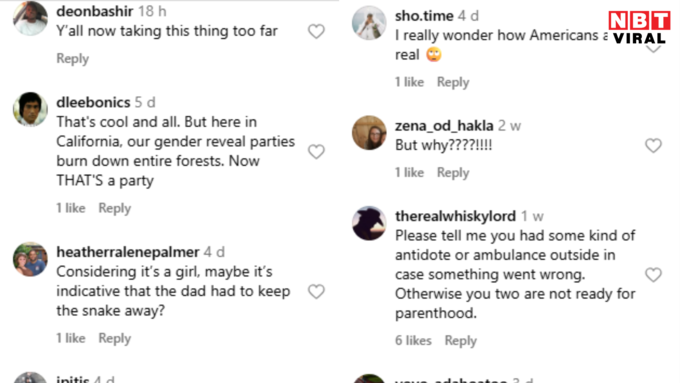Open therealwhiskylord's avatar
This screenshot has height=383, width=680.
point(369,223)
